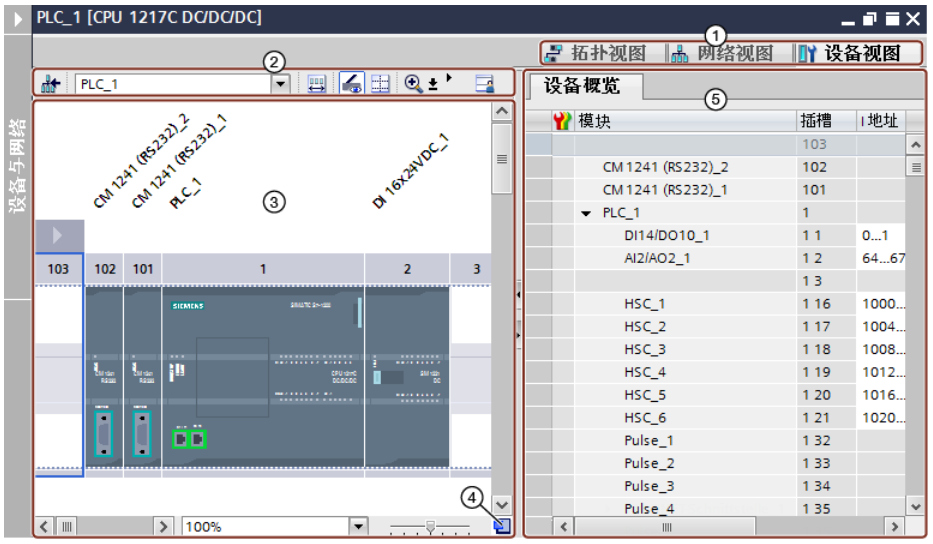The image size is (933, 544).
Task: Select the HSC_4 row
Action: [716, 373]
